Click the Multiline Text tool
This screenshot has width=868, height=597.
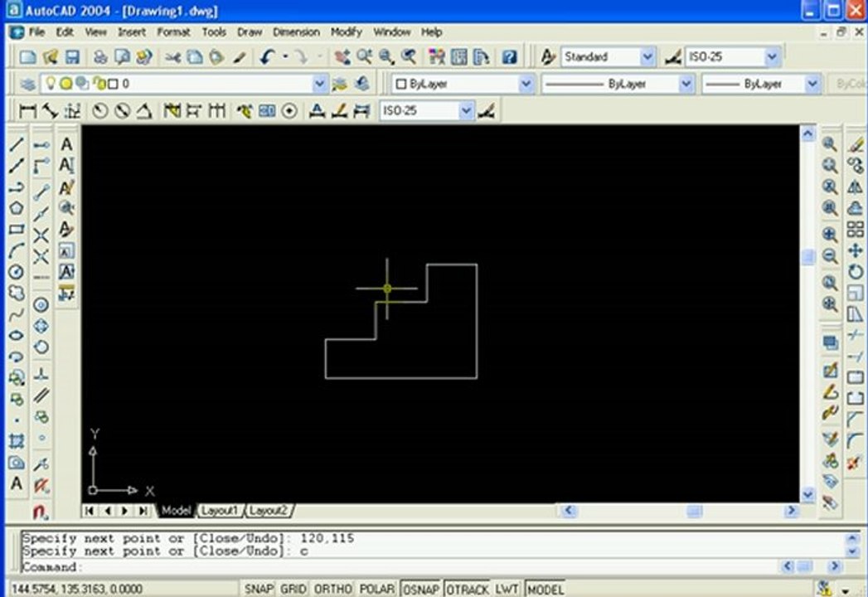point(17,483)
